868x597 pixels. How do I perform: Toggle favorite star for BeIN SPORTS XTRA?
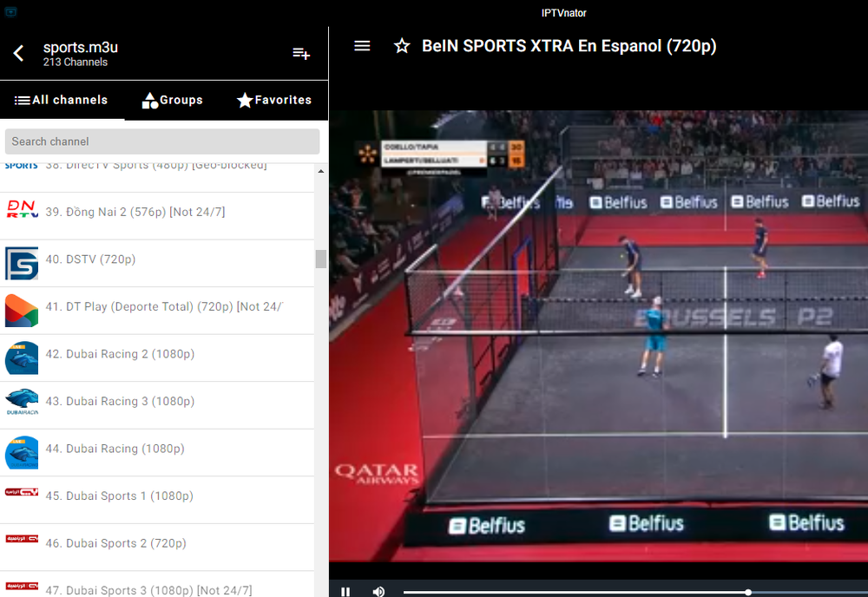[402, 46]
